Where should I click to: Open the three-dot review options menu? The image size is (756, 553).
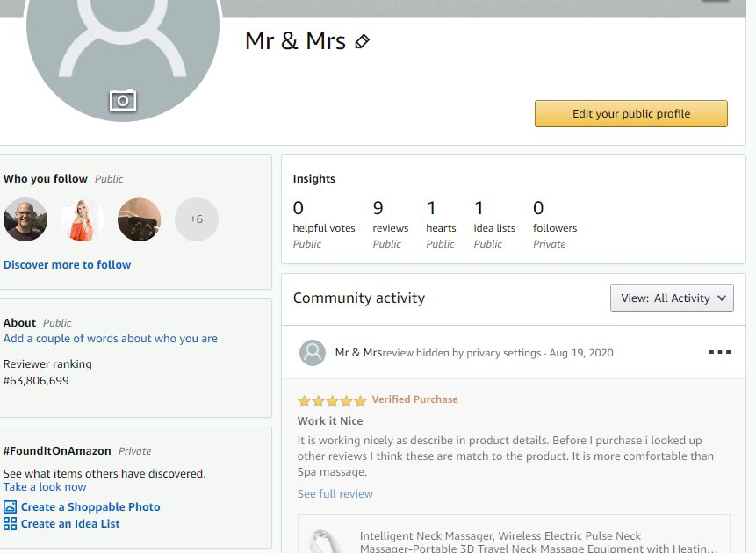click(719, 352)
